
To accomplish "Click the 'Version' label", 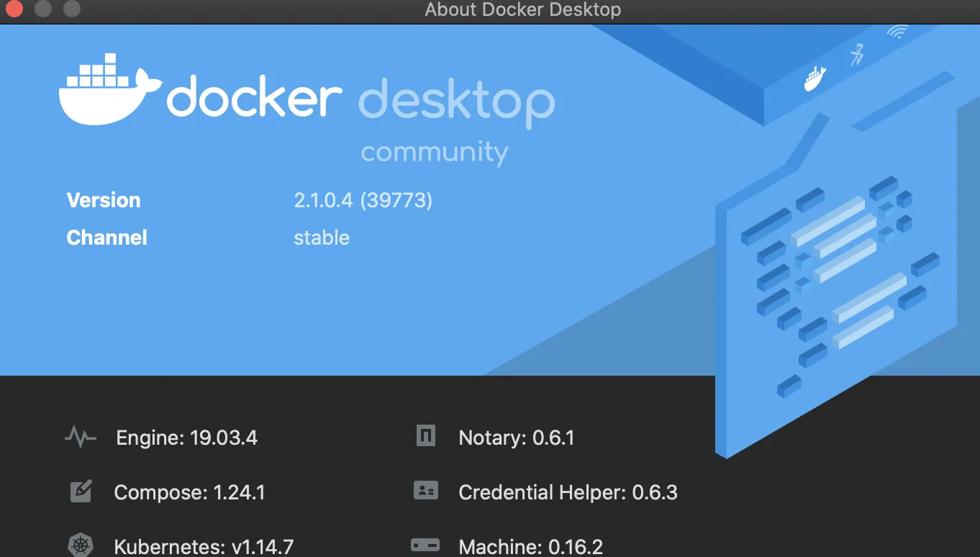I will 104,200.
